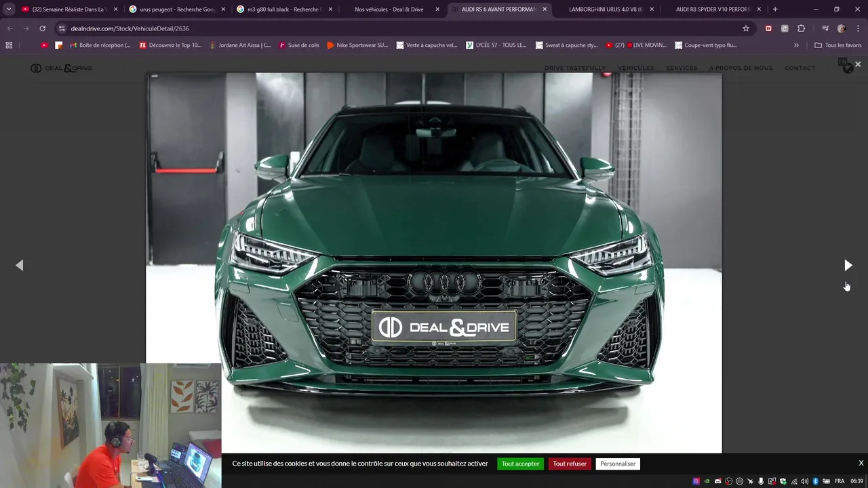The height and width of the screenshot is (488, 868).
Task: Open LYCÉE 57 bookmark
Action: [x=496, y=45]
